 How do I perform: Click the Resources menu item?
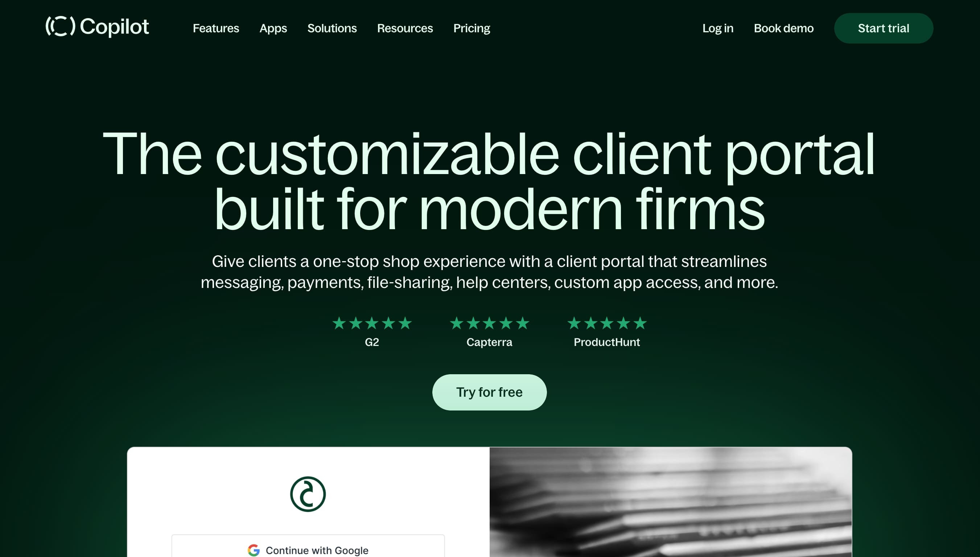tap(404, 28)
